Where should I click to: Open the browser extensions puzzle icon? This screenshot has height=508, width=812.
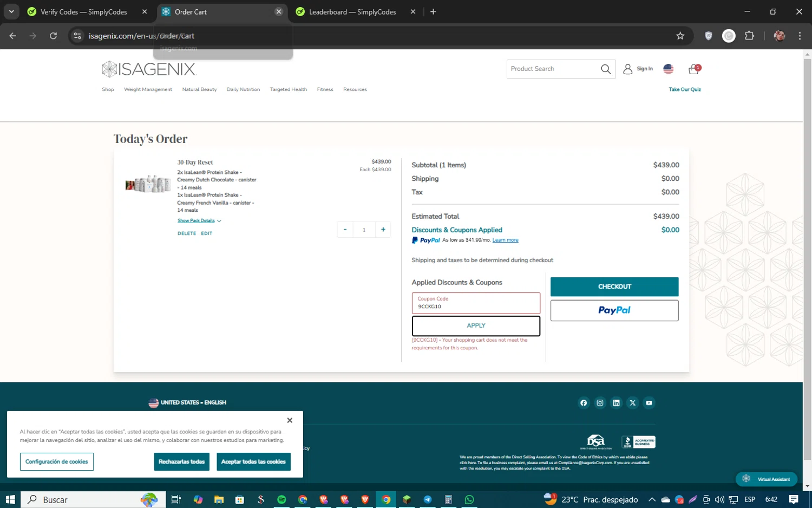pos(750,36)
